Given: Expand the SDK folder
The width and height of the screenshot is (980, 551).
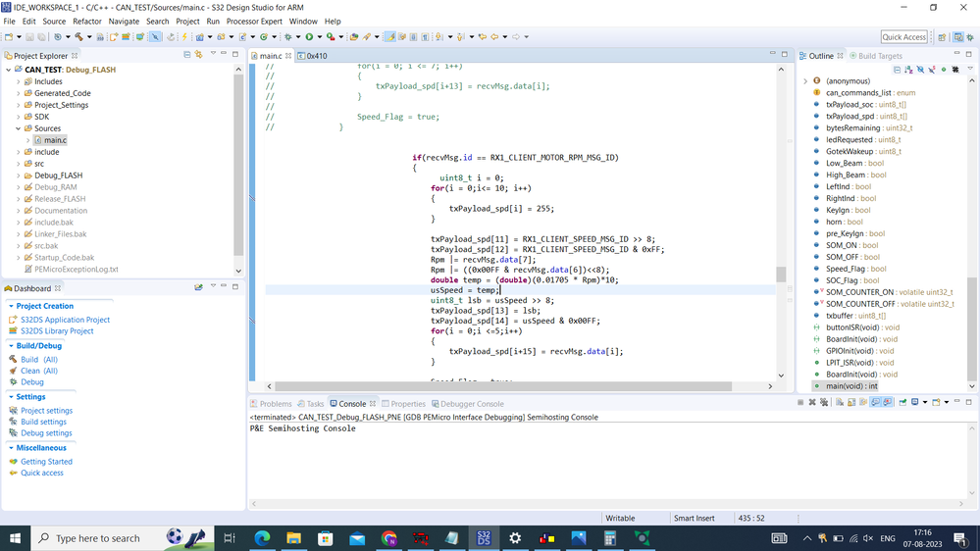Looking at the screenshot, I should click(19, 117).
